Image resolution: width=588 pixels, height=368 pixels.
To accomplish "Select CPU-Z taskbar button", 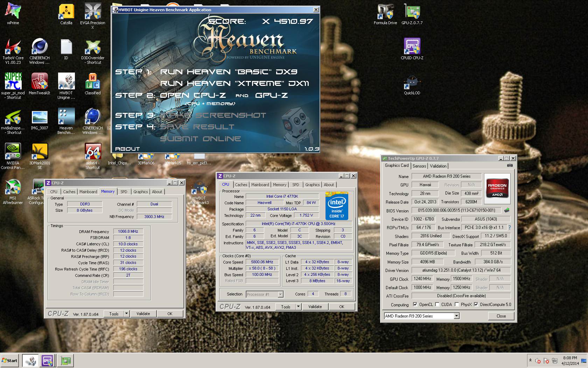I will (x=48, y=360).
